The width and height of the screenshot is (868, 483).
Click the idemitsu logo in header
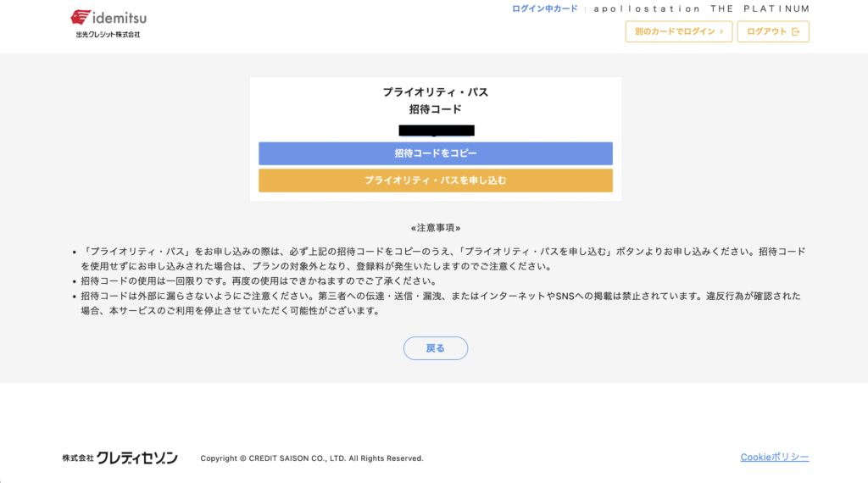[108, 19]
